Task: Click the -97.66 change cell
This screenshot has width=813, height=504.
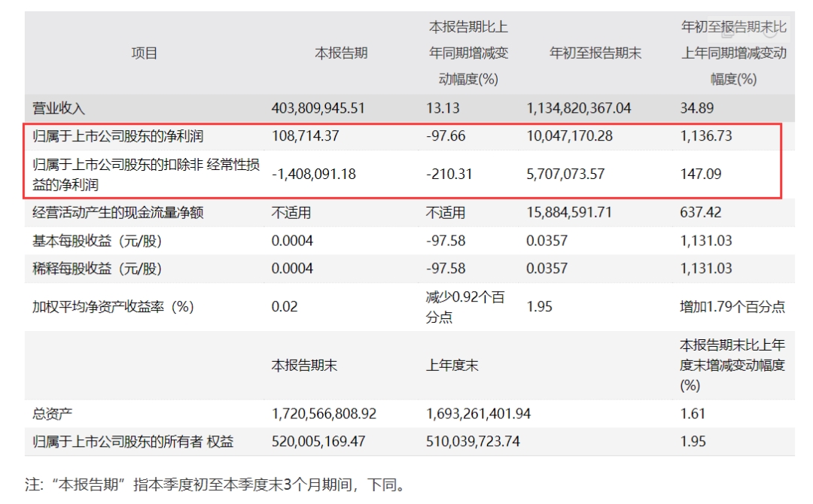Action: [x=446, y=136]
